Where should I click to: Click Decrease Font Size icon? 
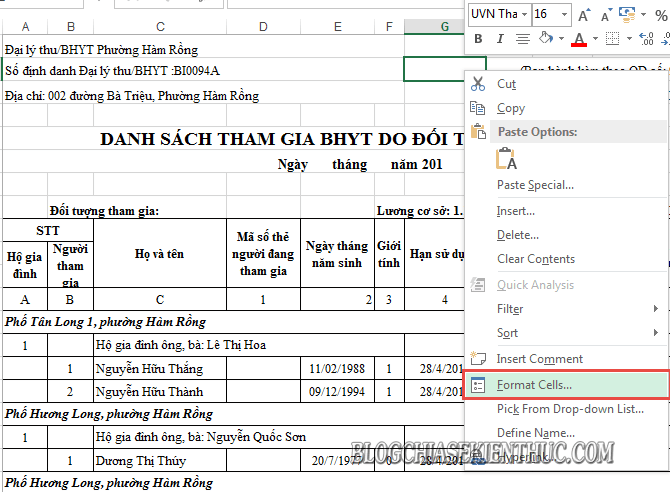tap(606, 15)
